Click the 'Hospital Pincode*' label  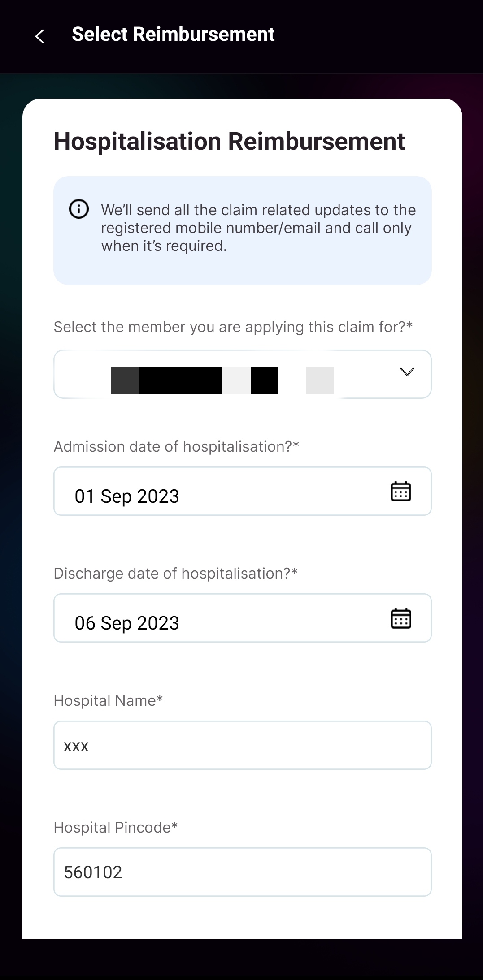pyautogui.click(x=116, y=828)
